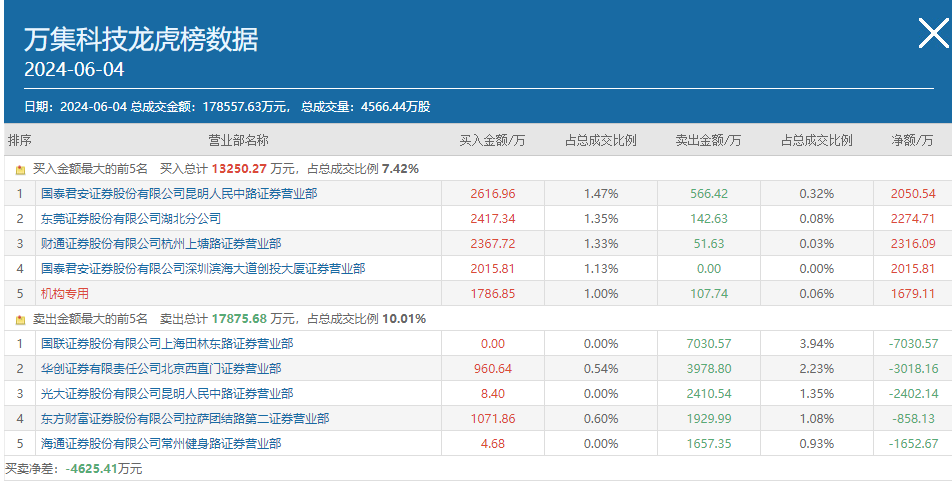952x482 pixels.
Task: Open 华创证券北京西直门证券营业部 link
Action: click(x=161, y=368)
